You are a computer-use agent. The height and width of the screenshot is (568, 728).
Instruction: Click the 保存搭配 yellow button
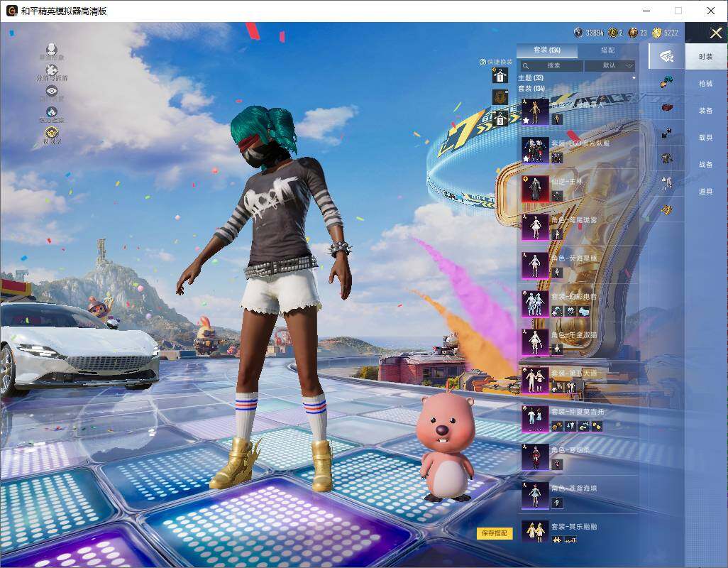[495, 533]
